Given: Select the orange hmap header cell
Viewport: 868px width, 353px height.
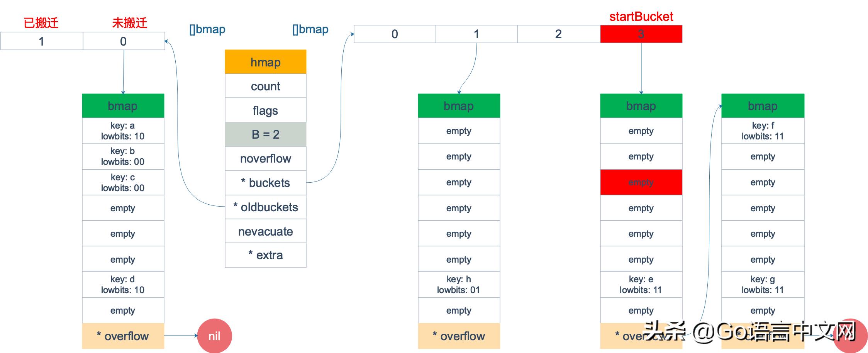Looking at the screenshot, I should tap(266, 62).
